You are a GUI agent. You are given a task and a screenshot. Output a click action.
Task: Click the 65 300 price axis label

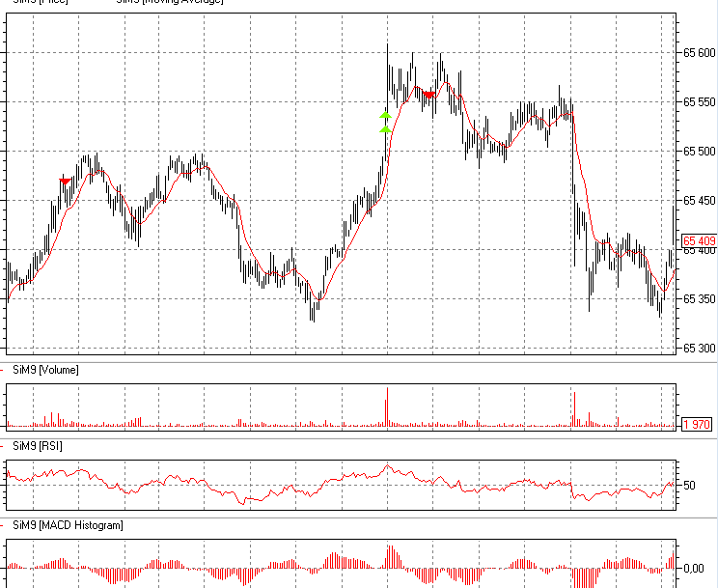click(699, 348)
